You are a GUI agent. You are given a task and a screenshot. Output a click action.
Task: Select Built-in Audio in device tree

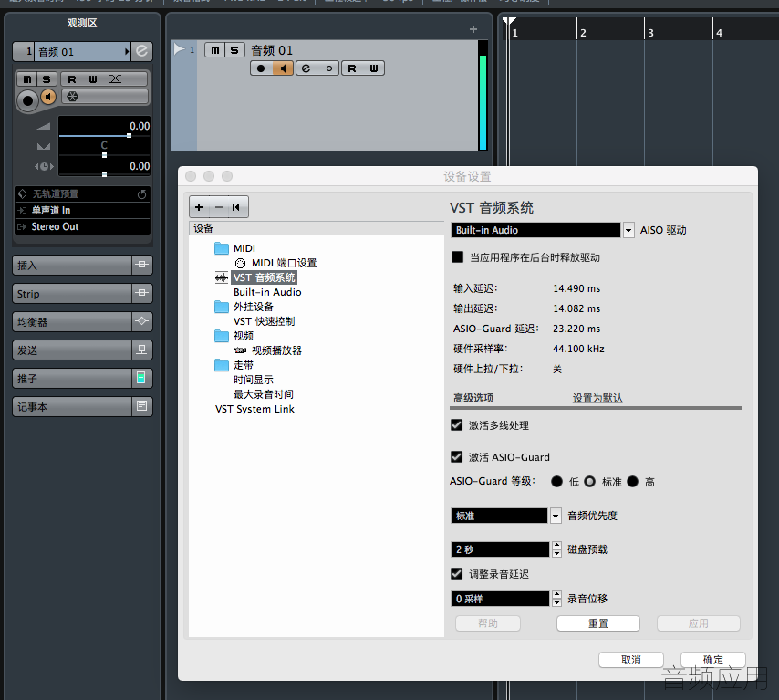(267, 292)
